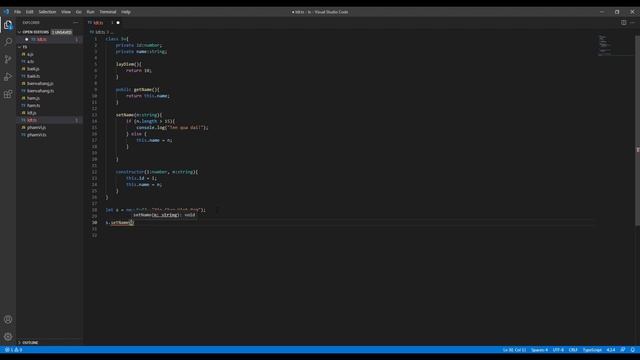Viewport: 640px width, 360px height.
Task: Select highlighted kdt.ts in the TS folder
Action: point(49,120)
